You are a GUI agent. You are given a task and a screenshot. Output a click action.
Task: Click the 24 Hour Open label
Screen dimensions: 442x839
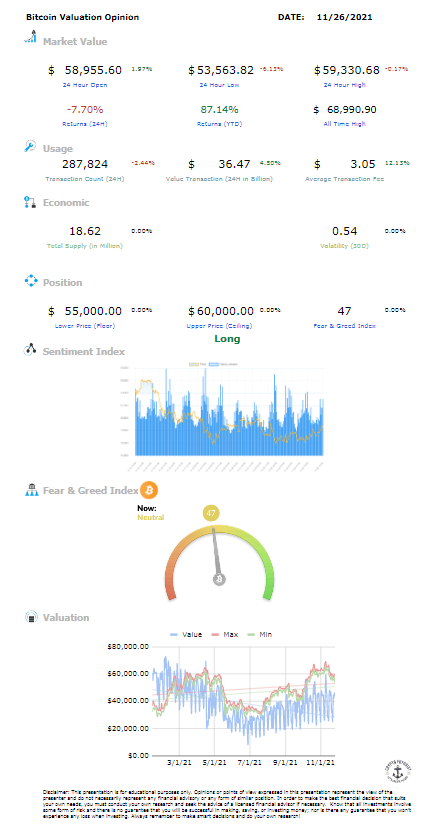[85, 85]
